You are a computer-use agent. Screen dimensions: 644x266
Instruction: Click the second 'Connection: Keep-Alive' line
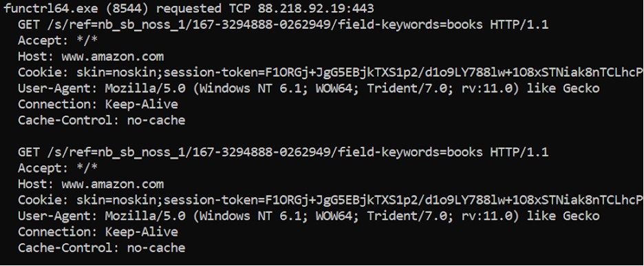tap(98, 232)
